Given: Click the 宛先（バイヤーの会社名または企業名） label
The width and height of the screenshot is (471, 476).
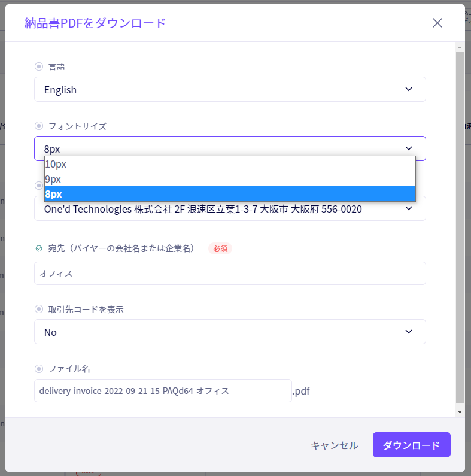Looking at the screenshot, I should coord(121,248).
